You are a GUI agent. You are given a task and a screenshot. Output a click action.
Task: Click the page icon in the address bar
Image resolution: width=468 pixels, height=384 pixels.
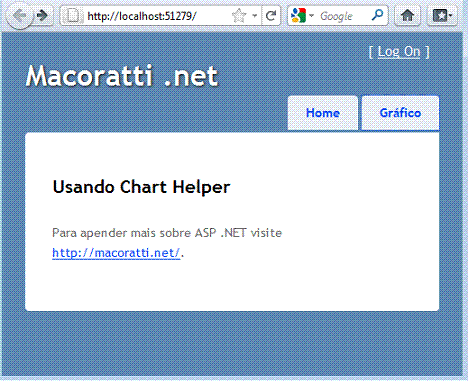[x=73, y=16]
